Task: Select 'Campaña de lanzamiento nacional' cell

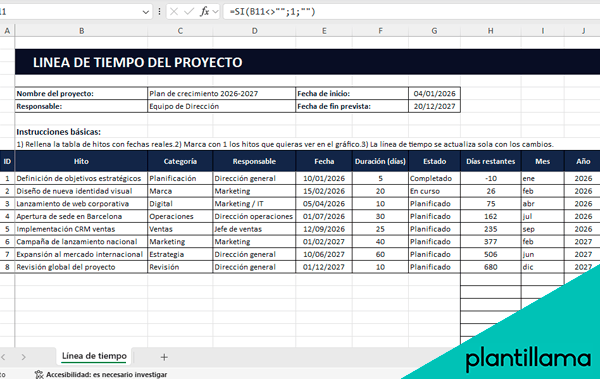Action: (x=81, y=242)
